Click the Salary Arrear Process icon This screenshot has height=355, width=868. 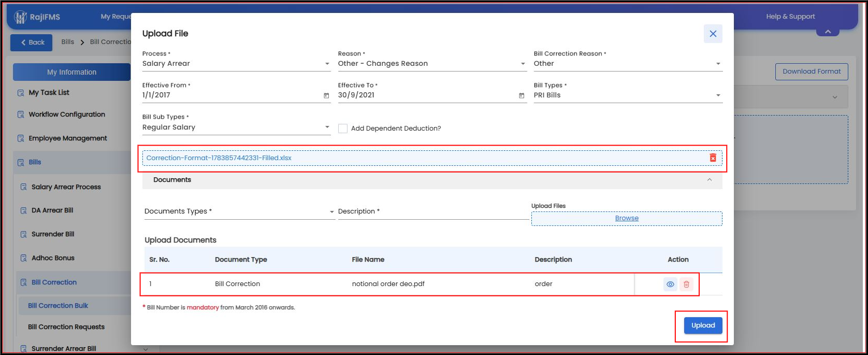[x=23, y=187]
